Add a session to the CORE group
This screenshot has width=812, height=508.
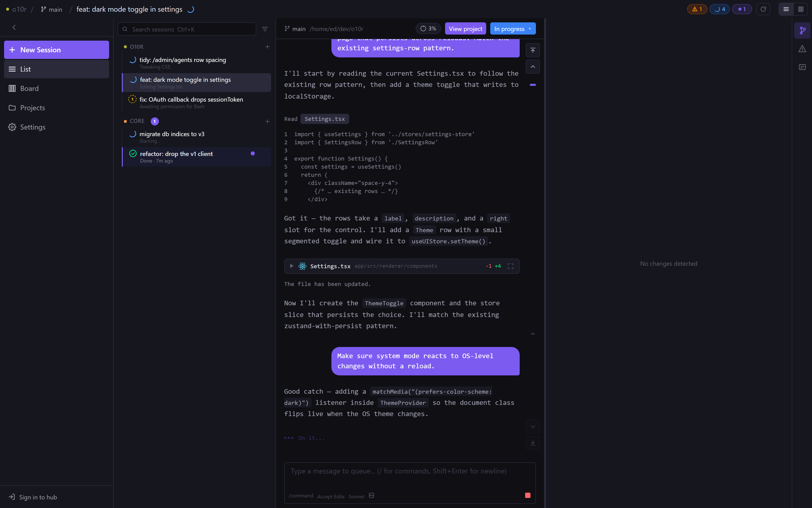click(x=267, y=121)
